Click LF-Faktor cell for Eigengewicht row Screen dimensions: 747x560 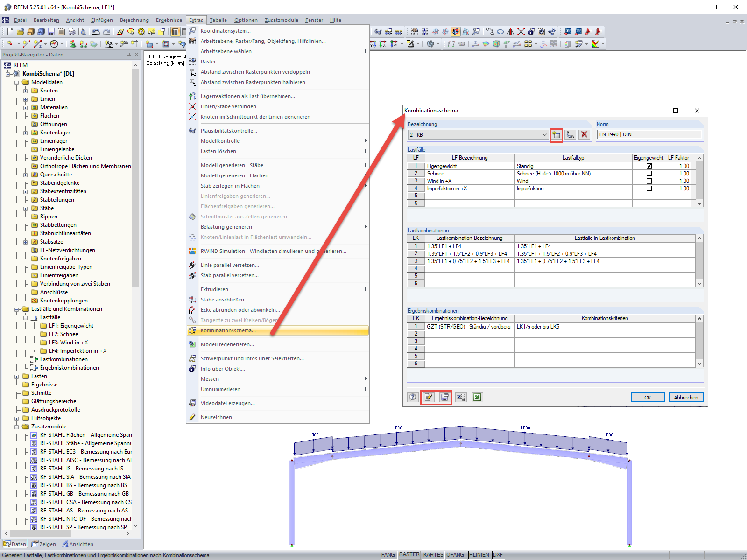tap(678, 166)
